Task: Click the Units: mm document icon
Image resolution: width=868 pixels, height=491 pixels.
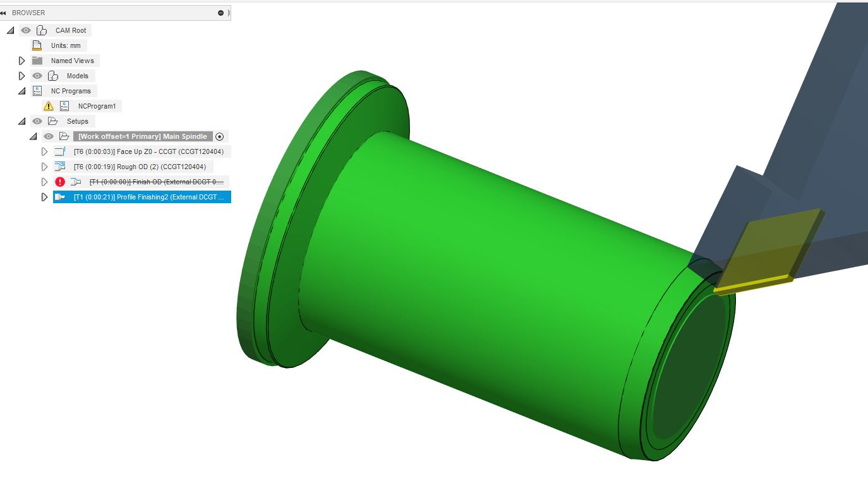Action: tap(36, 45)
